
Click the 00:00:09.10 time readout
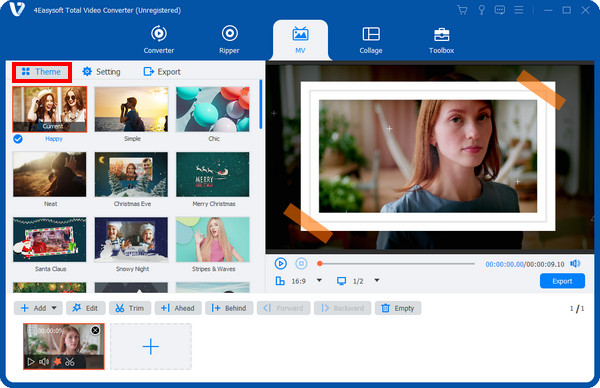545,264
